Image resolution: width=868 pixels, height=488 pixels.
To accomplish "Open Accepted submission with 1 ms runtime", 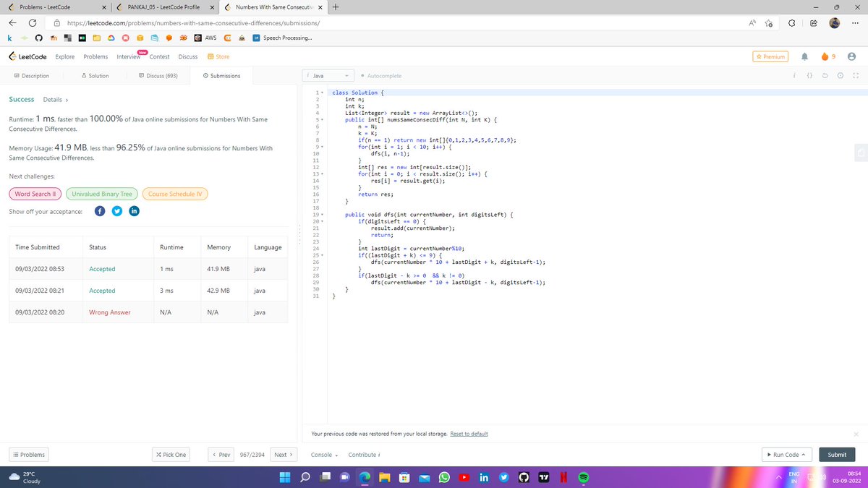I will 102,269.
